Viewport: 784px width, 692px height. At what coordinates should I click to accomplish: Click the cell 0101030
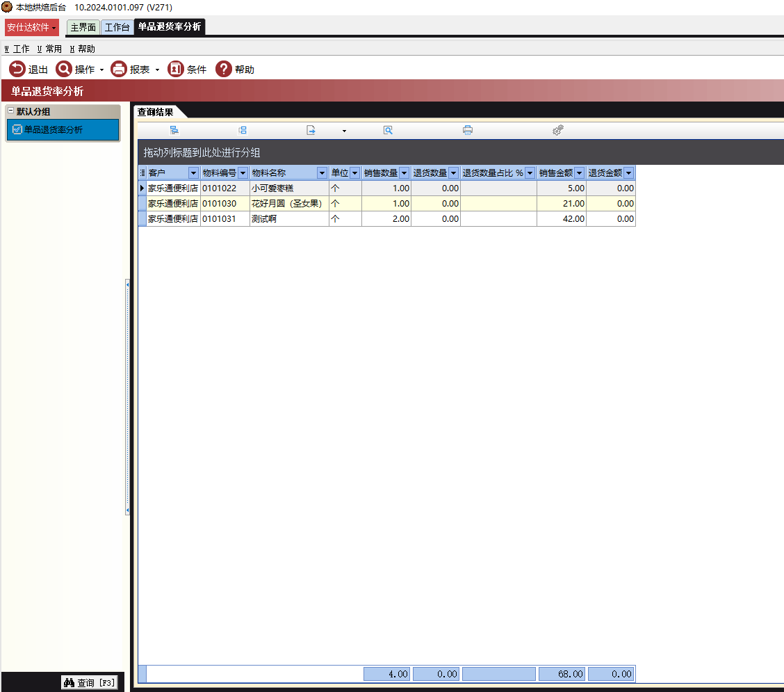(x=225, y=204)
